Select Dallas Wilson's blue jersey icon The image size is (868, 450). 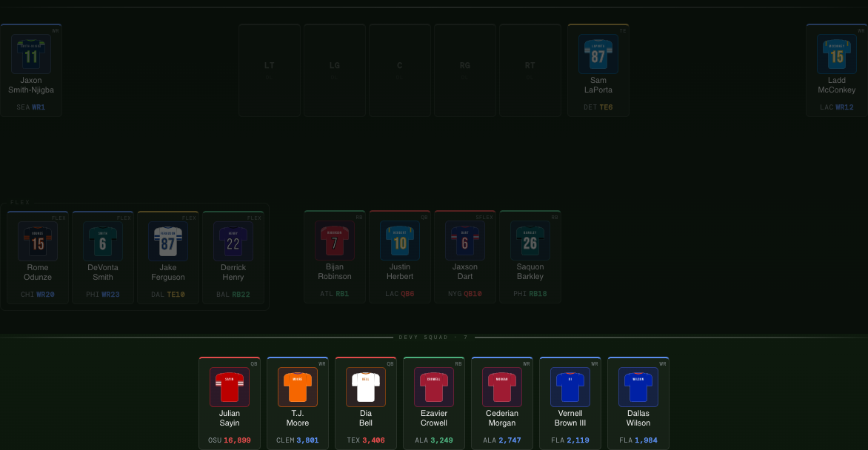[638, 387]
